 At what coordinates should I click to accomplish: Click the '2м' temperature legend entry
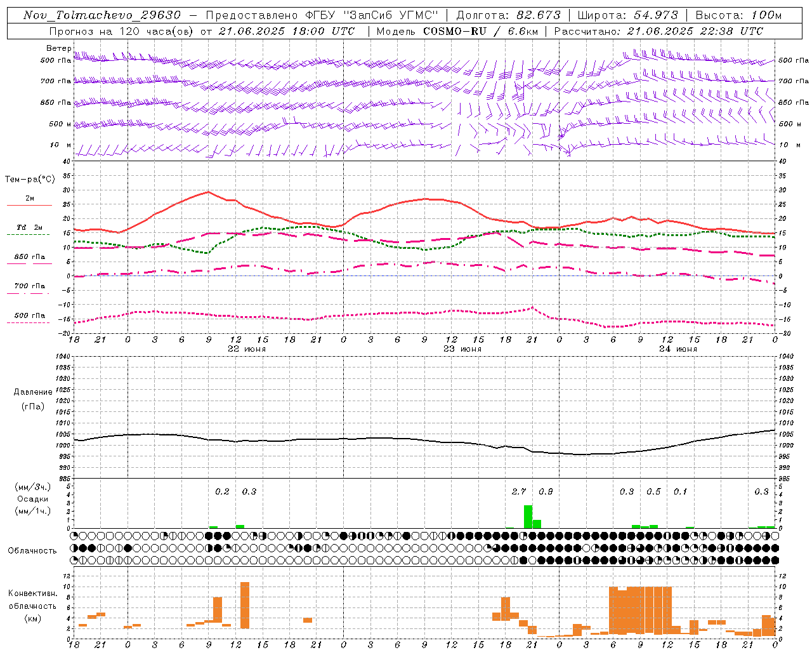[30, 198]
